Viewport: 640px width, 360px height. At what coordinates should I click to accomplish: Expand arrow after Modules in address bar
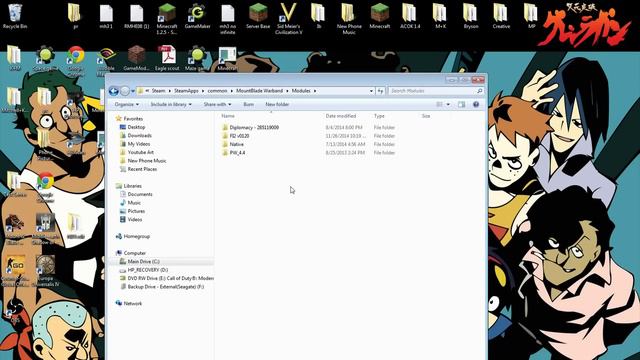tap(315, 91)
